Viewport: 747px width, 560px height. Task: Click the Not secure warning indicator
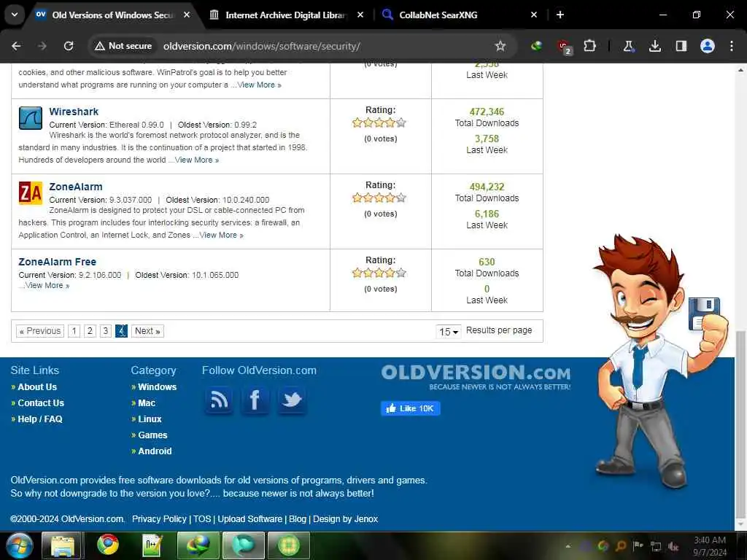[x=123, y=46]
